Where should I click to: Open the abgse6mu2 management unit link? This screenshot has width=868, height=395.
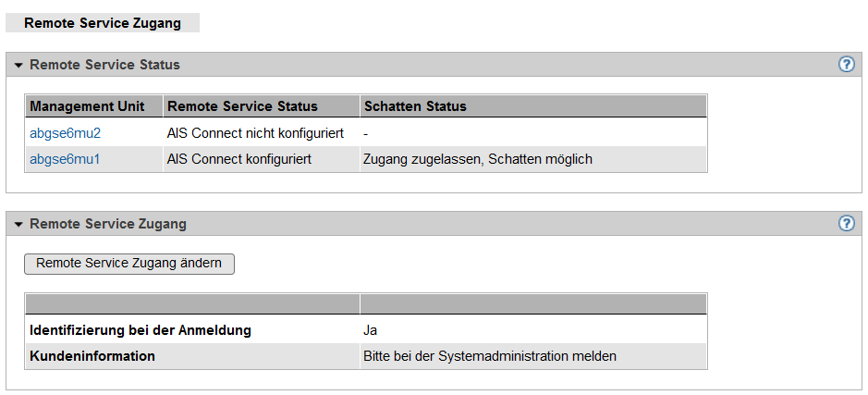coord(65,133)
